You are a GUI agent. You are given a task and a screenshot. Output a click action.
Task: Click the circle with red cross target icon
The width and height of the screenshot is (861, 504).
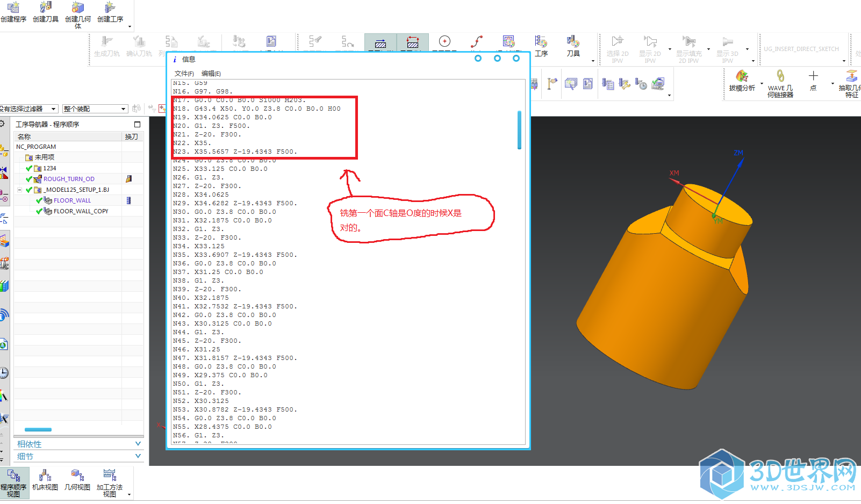coord(444,41)
